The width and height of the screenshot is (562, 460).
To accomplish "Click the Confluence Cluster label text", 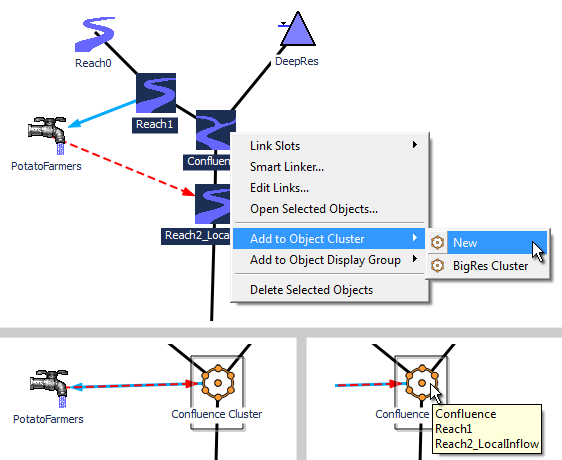I will 216,414.
